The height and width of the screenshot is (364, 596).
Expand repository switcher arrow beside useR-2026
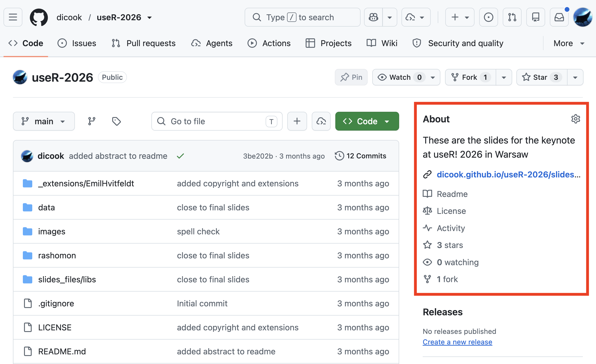tap(150, 17)
